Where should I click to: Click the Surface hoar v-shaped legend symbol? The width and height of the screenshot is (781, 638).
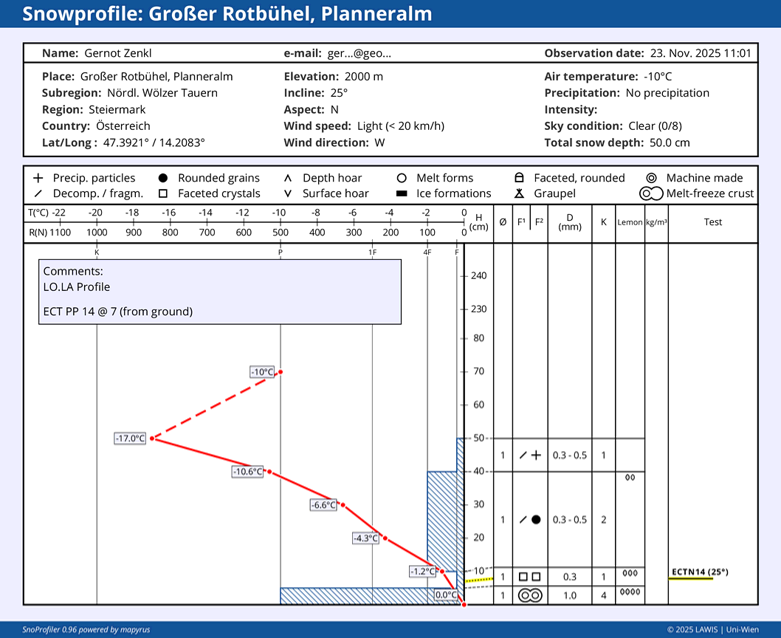pos(288,193)
